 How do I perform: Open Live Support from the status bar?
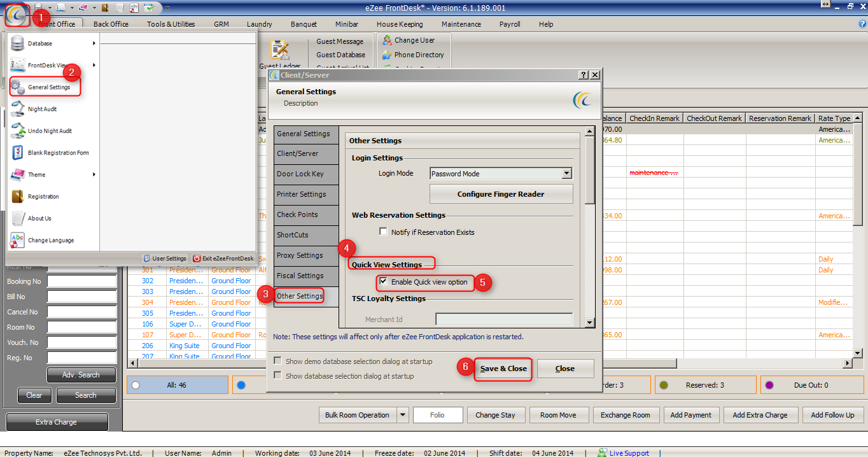624,453
